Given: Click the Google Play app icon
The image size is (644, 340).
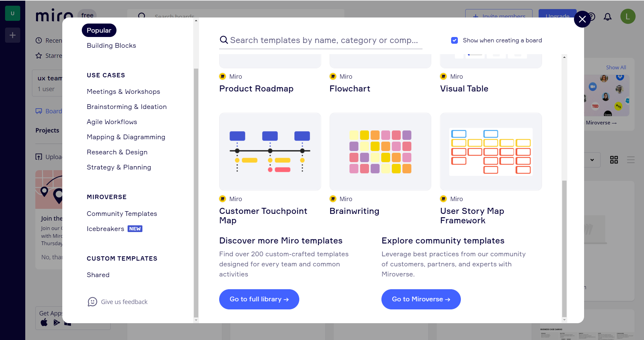Looking at the screenshot, I should tap(57, 323).
